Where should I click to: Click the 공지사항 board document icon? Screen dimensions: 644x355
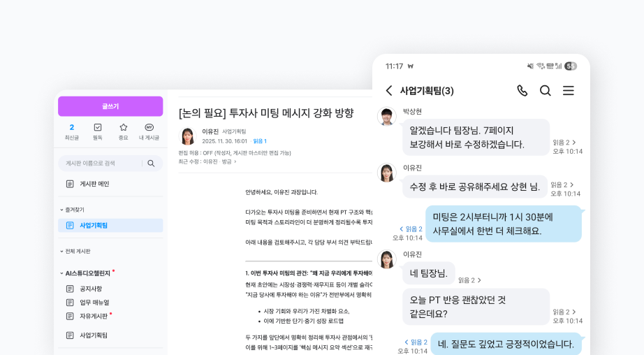70,289
